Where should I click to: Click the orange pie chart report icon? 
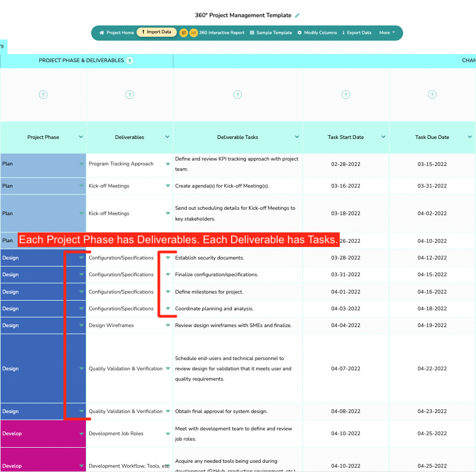click(x=184, y=32)
